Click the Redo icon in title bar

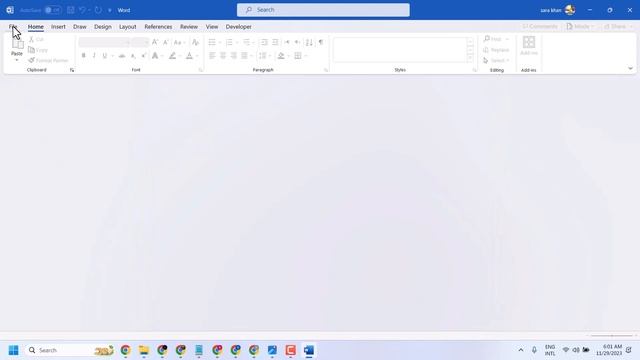98,10
